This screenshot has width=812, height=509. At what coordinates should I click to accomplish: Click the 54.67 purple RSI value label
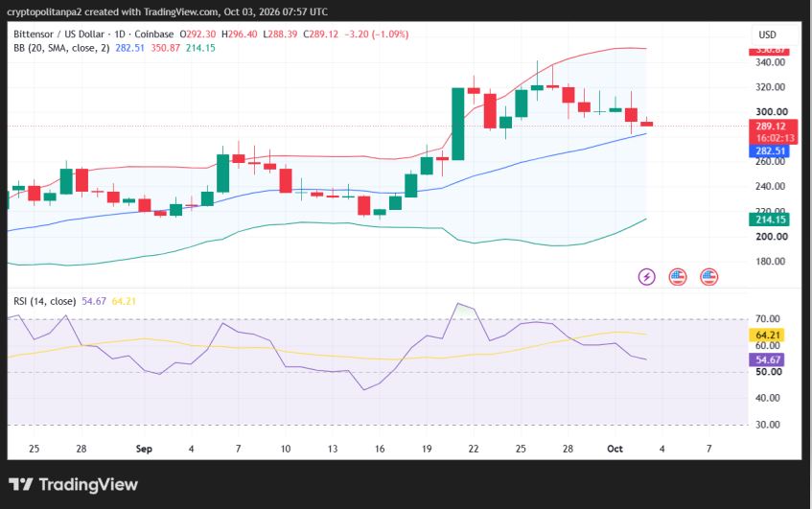coord(768,359)
